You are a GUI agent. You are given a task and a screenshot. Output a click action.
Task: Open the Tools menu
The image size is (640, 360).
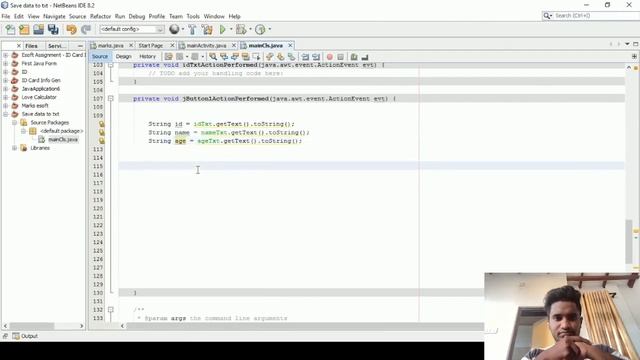(193, 16)
